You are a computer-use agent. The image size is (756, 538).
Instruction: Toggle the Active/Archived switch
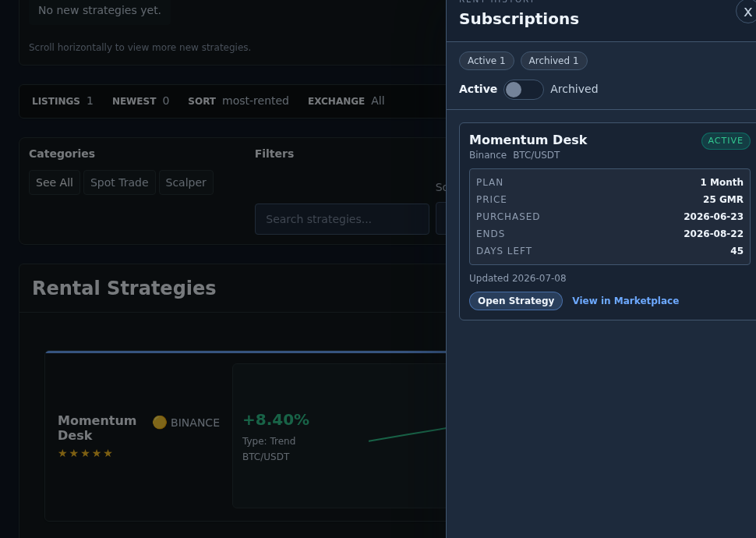524,89
